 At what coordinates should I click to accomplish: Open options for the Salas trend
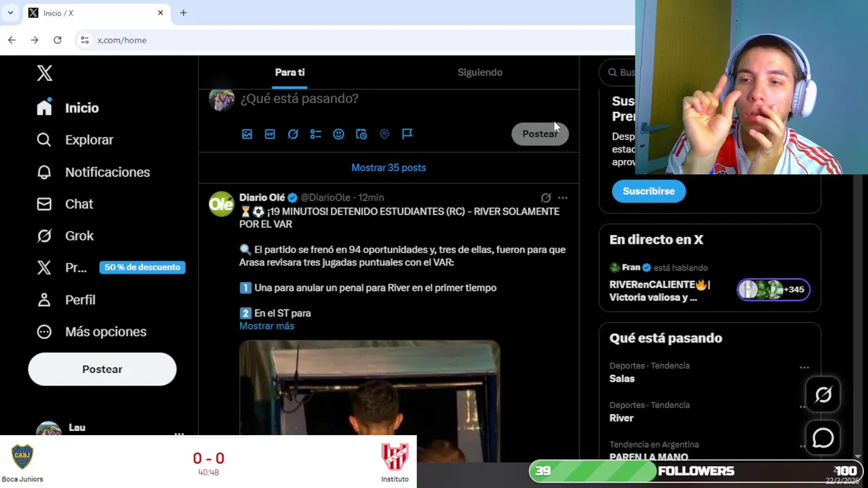pos(804,367)
